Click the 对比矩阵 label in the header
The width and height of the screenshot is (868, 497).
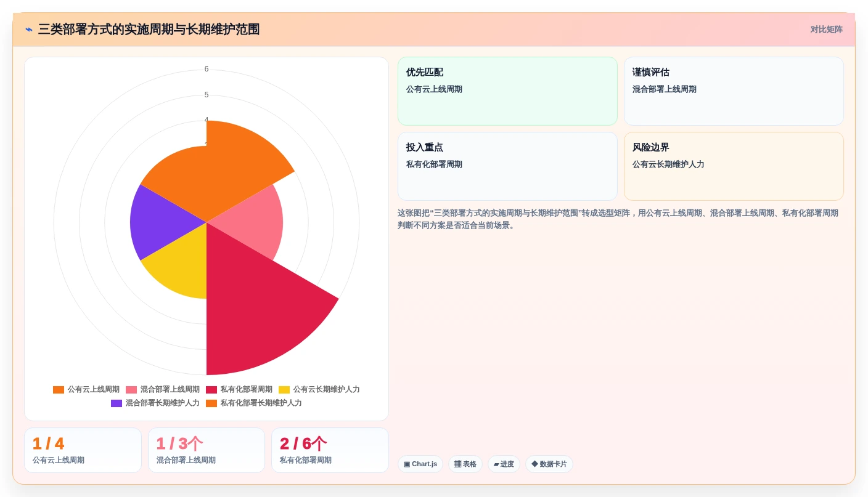pyautogui.click(x=826, y=30)
